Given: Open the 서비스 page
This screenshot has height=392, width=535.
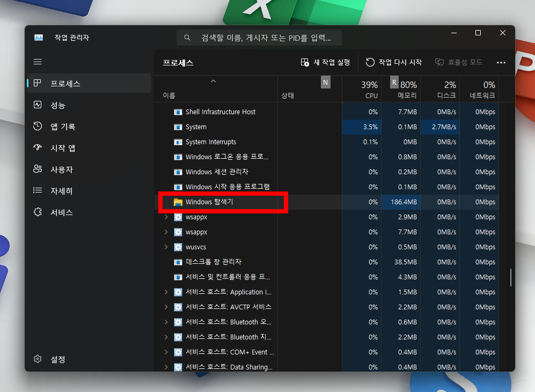Looking at the screenshot, I should tap(89, 212).
